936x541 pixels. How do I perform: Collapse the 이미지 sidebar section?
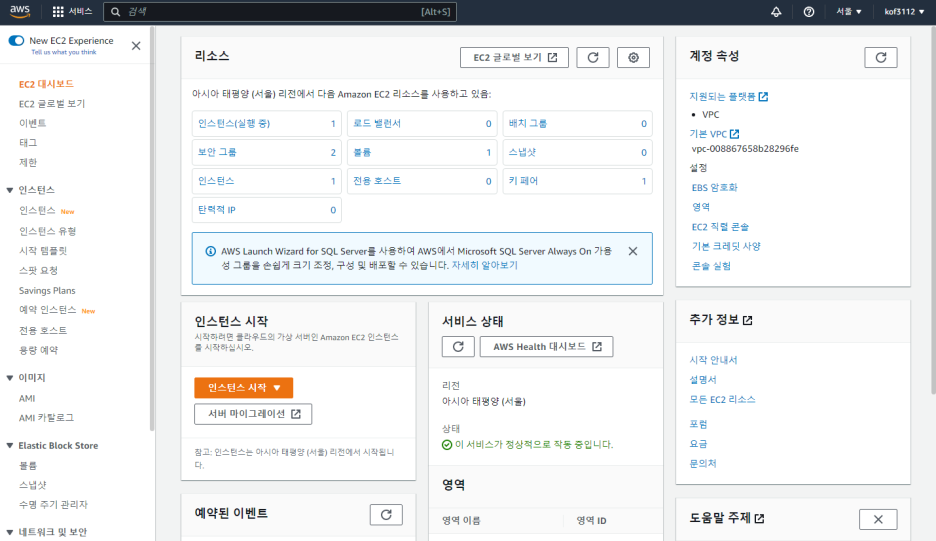tap(10, 377)
